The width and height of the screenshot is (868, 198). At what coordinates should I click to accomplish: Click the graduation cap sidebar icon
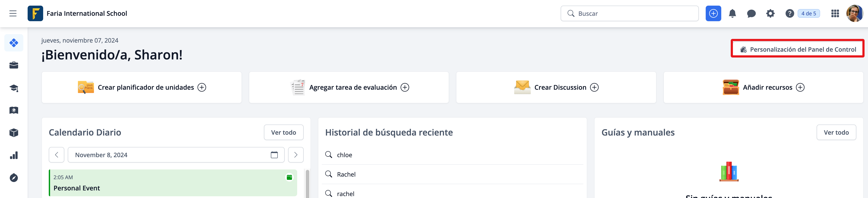(14, 88)
